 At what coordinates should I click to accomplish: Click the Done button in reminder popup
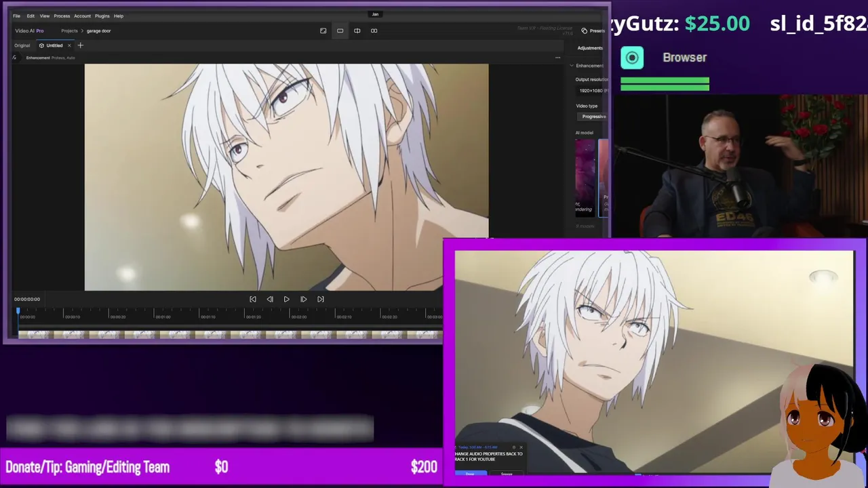coord(470,473)
